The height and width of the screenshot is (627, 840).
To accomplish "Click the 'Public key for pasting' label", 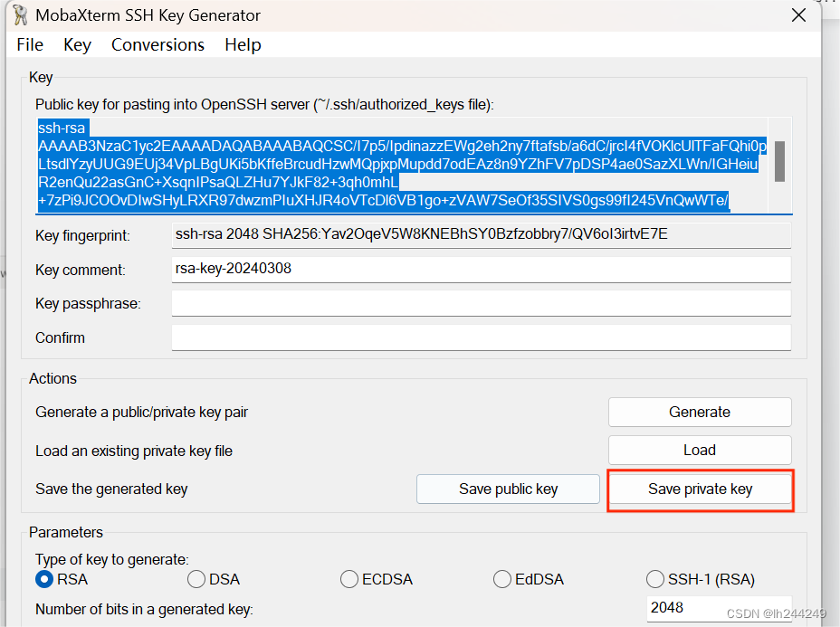I will [264, 104].
